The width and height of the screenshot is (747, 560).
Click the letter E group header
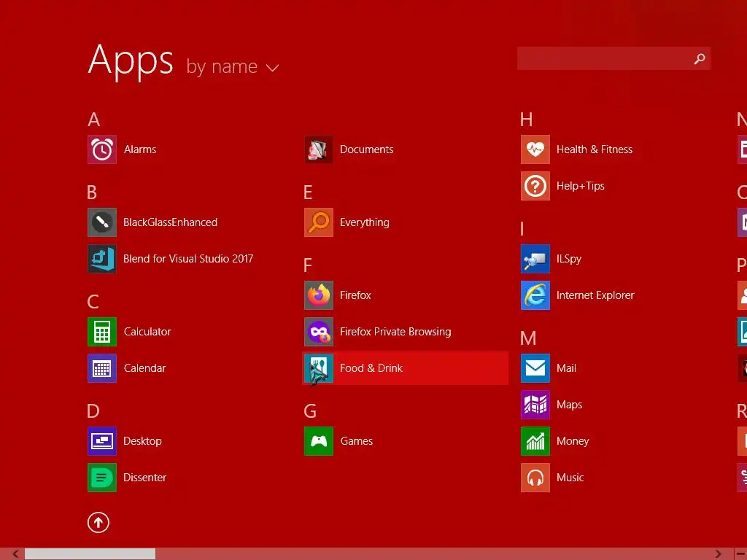[309, 192]
